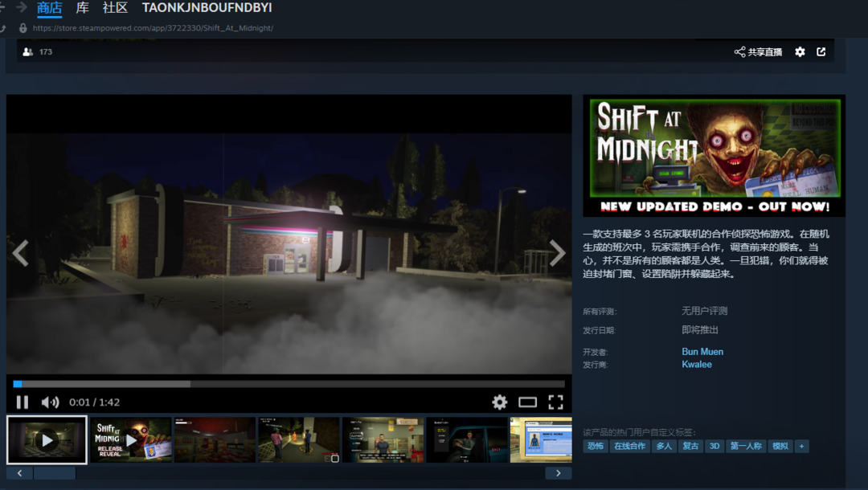The width and height of the screenshot is (868, 490).
Task: Enter fullscreen video mode
Action: pyautogui.click(x=555, y=402)
